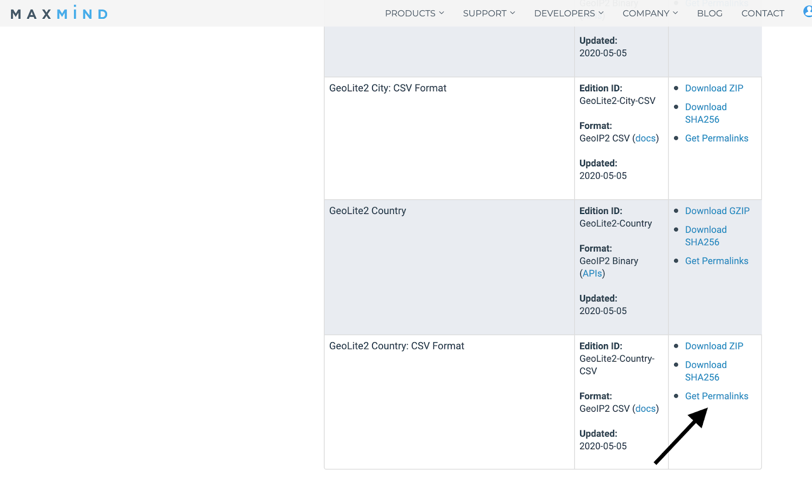The width and height of the screenshot is (812, 504).
Task: Click the MaxMind logo
Action: click(x=59, y=14)
